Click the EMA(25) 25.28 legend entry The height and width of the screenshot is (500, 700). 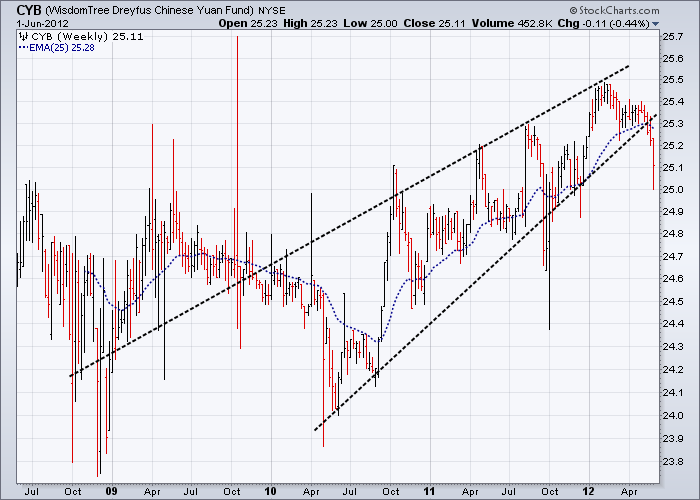(x=57, y=48)
